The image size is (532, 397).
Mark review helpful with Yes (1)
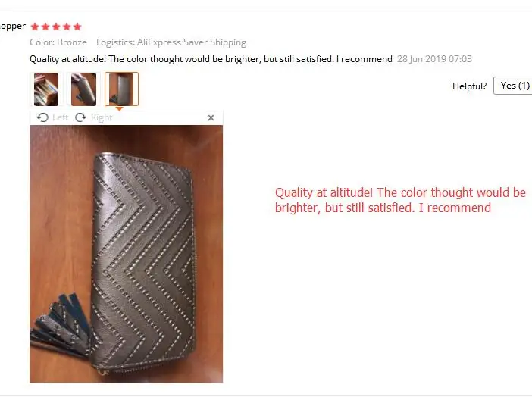click(515, 86)
